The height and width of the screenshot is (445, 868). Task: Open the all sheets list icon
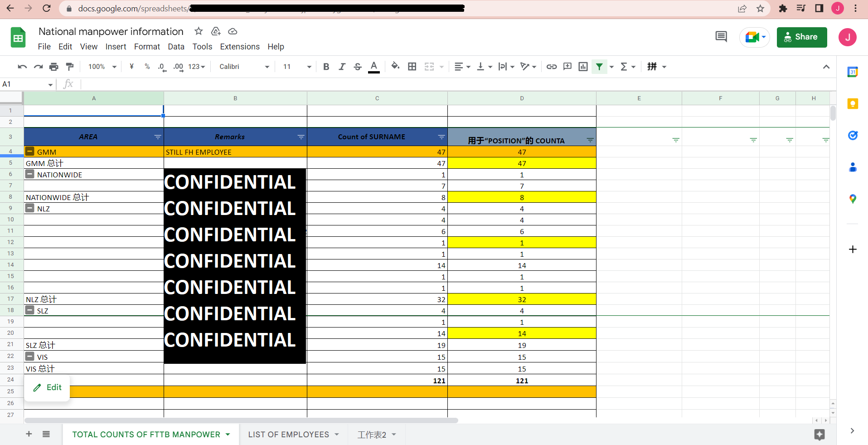[x=46, y=434]
